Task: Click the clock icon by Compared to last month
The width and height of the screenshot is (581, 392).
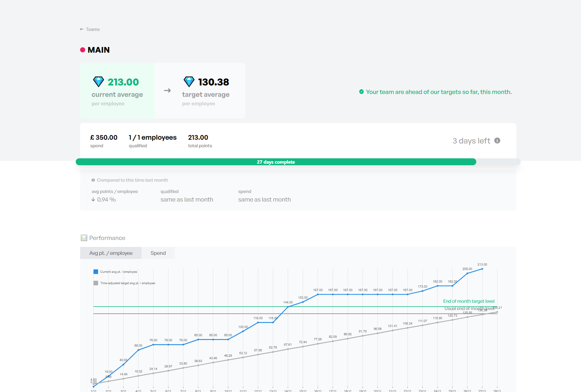Action: [x=93, y=180]
